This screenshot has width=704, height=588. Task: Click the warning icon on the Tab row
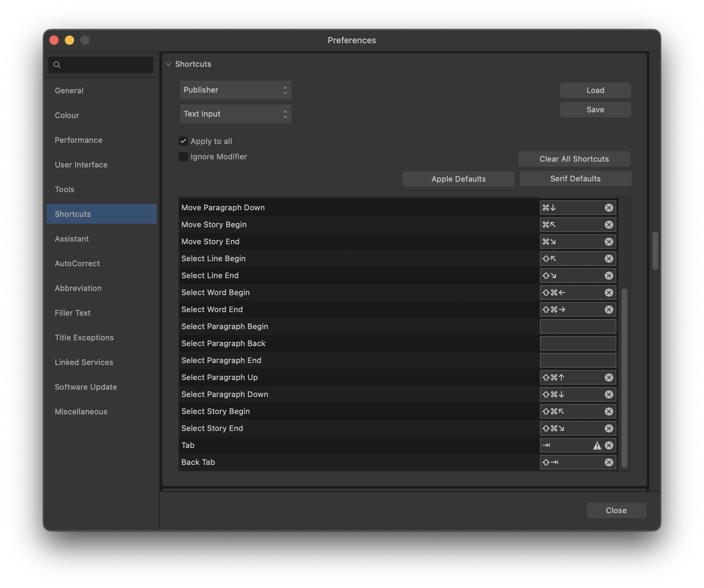point(597,445)
